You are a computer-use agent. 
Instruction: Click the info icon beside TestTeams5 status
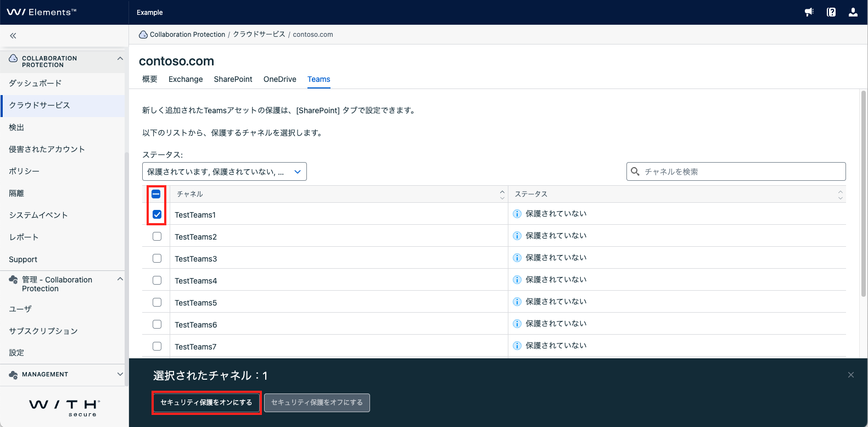517,302
